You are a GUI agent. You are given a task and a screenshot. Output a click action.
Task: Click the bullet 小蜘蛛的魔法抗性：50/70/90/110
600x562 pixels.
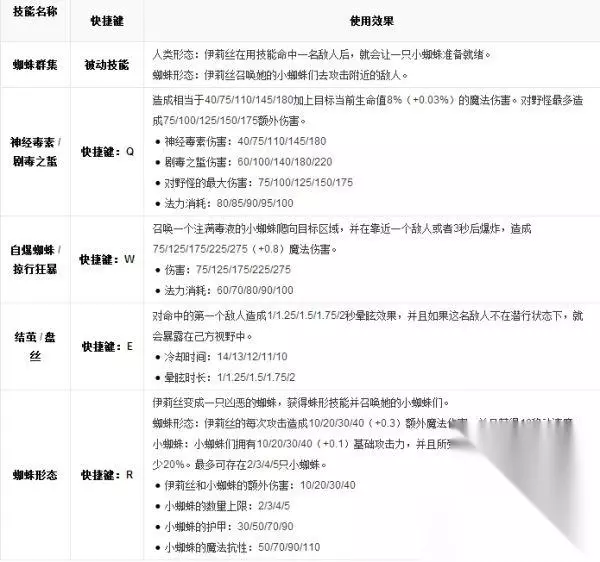[238, 547]
